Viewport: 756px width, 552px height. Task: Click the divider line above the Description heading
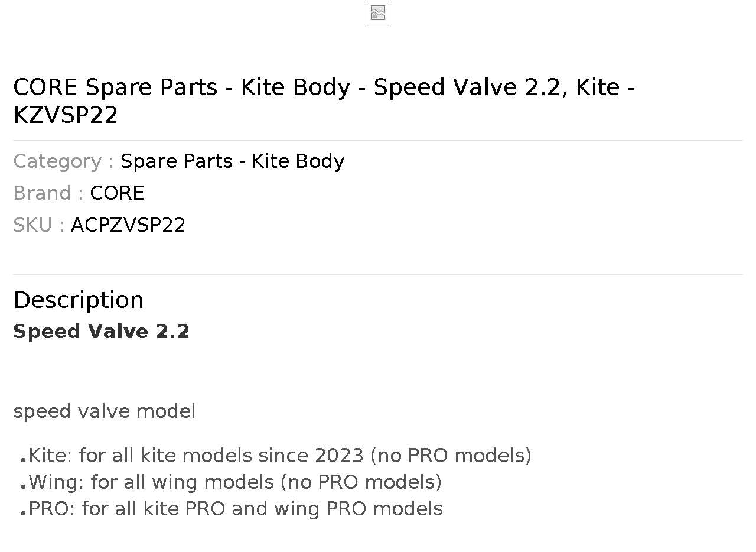378,274
